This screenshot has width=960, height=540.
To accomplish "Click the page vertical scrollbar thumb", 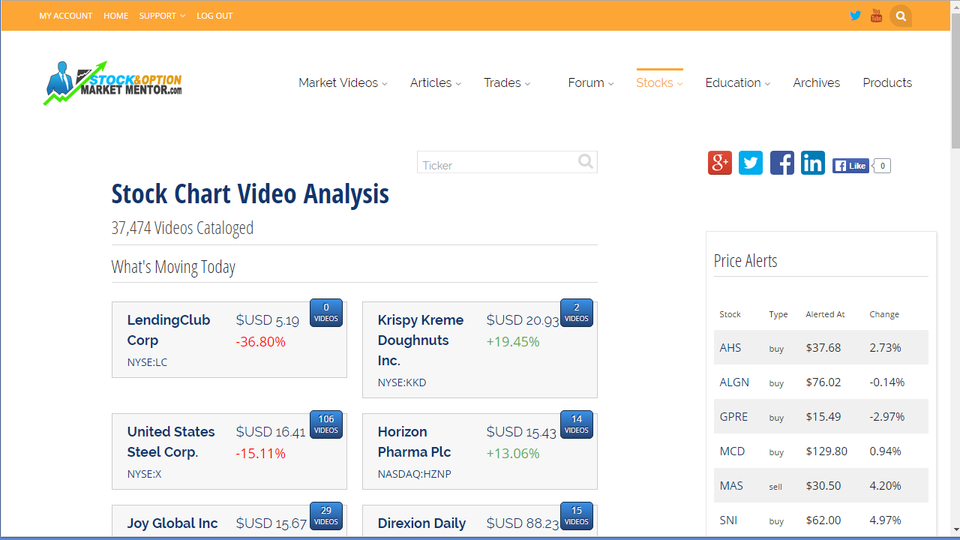I will tap(955, 80).
